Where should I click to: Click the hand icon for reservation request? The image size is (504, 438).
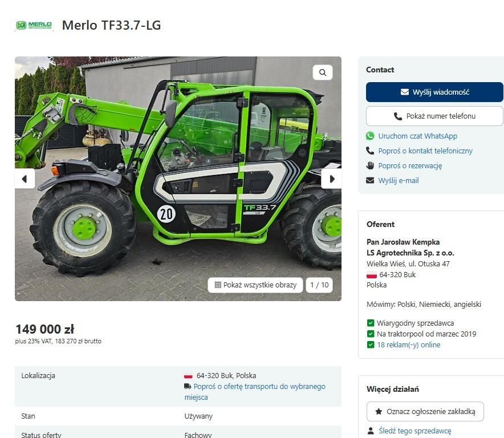click(x=370, y=165)
